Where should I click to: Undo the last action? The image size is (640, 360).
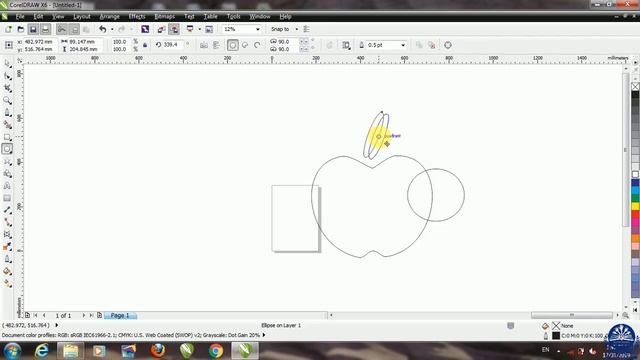[102, 29]
